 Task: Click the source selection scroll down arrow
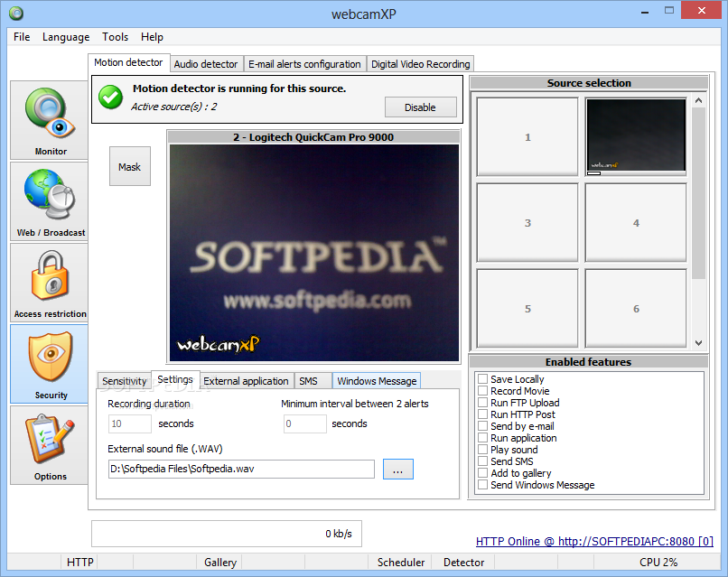pos(699,342)
